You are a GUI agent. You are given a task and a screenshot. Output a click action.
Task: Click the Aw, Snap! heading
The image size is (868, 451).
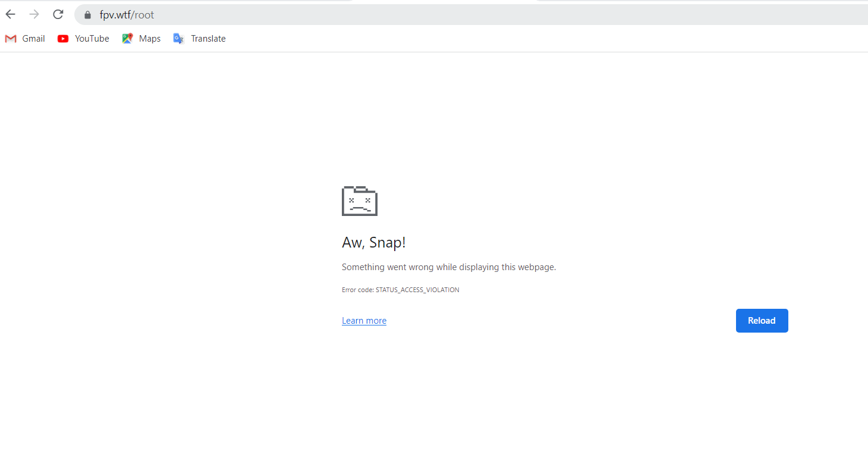click(x=373, y=242)
